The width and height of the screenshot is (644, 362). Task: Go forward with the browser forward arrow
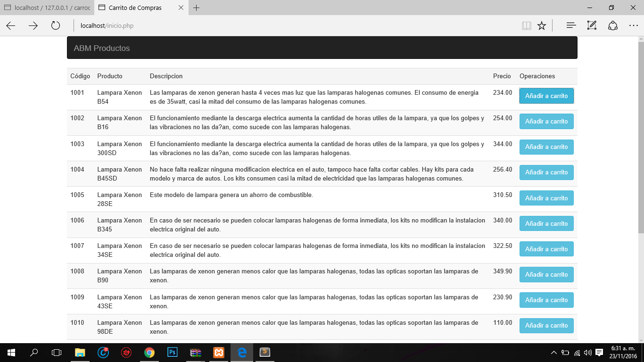tap(33, 26)
